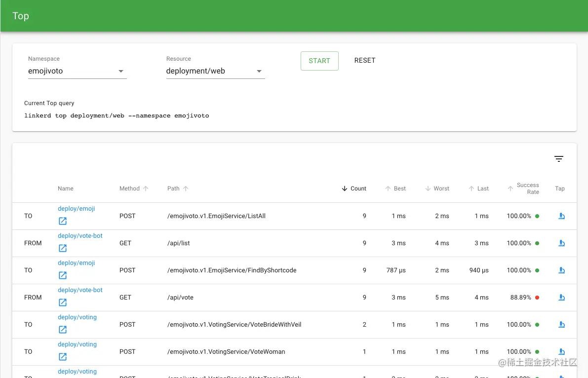Tap icon for FindByShortcode row
Image resolution: width=588 pixels, height=378 pixels.
point(561,270)
